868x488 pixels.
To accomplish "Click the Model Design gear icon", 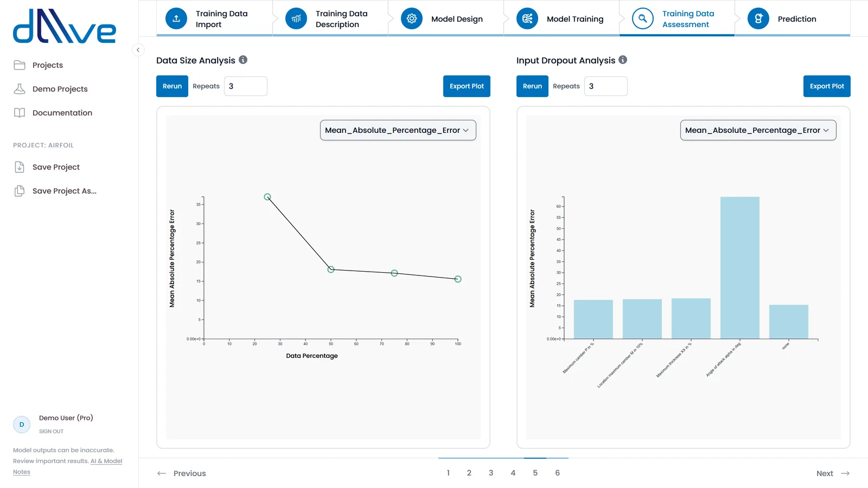I will click(412, 18).
